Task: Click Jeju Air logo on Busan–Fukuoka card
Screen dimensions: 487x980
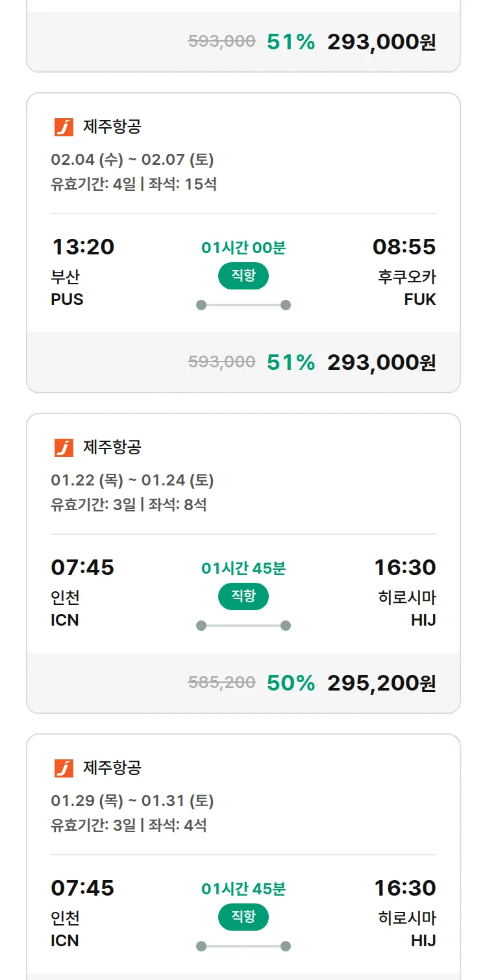Action: click(x=64, y=127)
